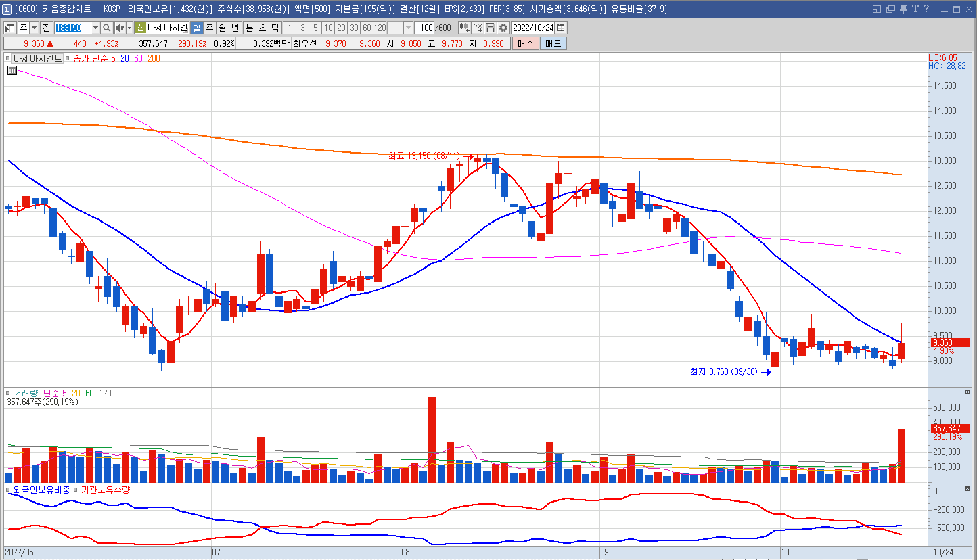
Task: Click the LC:6.85 label
Action: tap(942, 57)
